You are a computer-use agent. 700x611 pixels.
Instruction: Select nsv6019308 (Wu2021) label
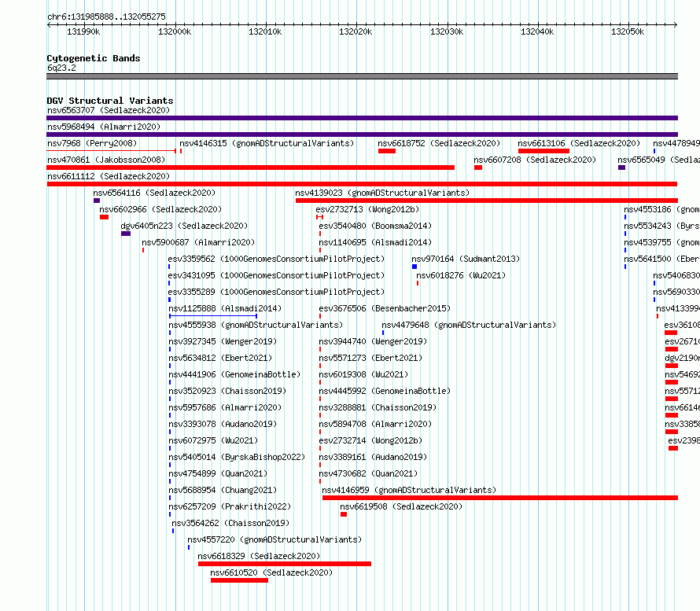pos(363,374)
